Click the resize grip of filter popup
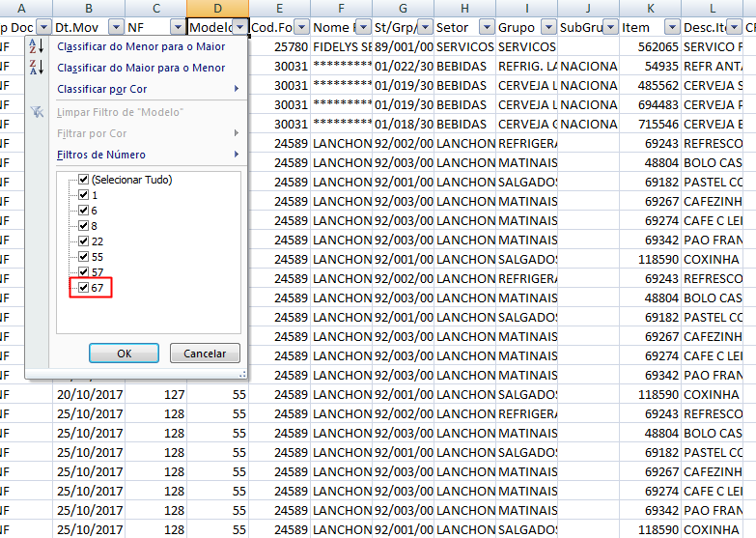The width and height of the screenshot is (756, 538). [x=242, y=372]
